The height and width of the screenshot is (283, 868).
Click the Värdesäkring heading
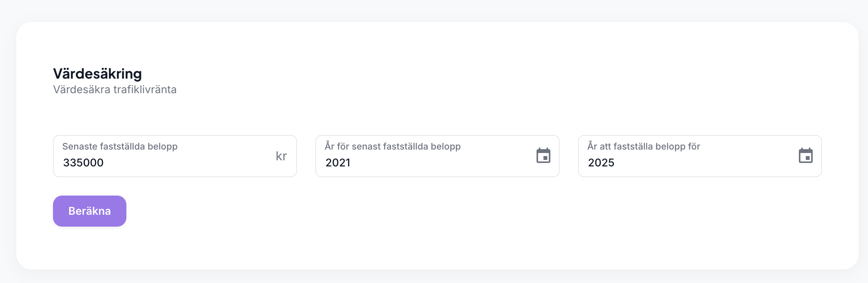(x=97, y=74)
